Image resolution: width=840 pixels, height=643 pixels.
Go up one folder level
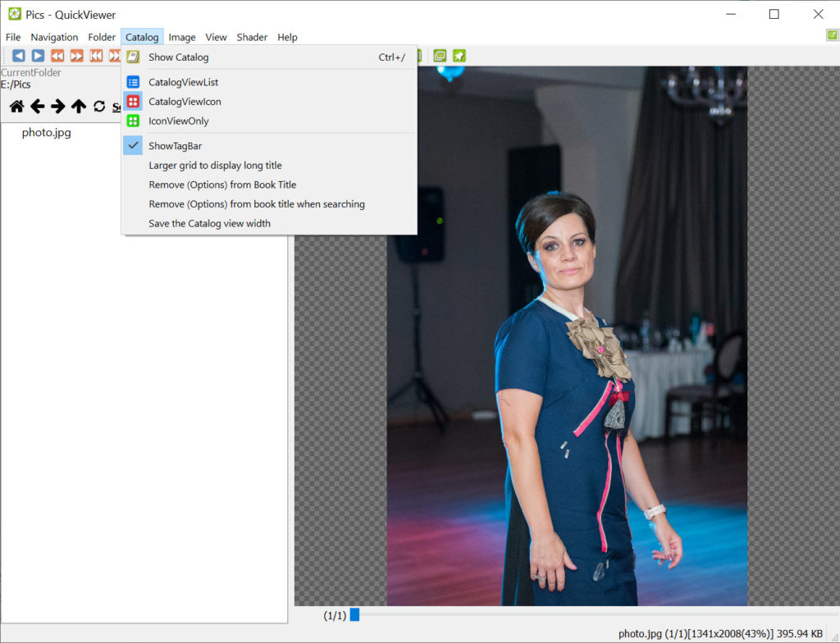pos(78,107)
